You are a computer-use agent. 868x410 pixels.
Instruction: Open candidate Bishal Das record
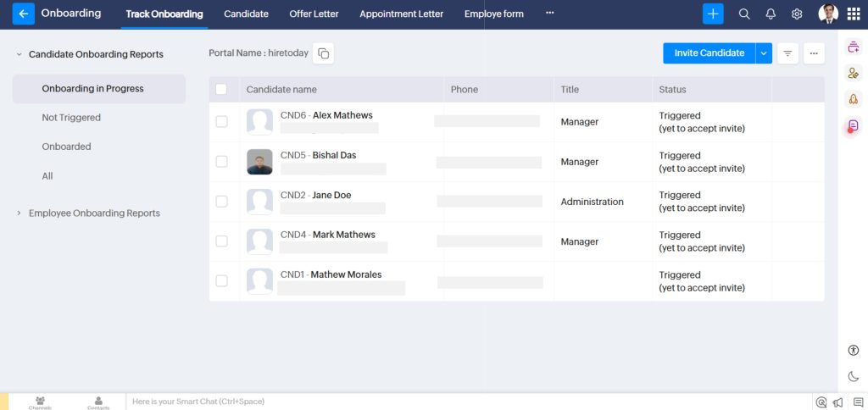(x=334, y=156)
